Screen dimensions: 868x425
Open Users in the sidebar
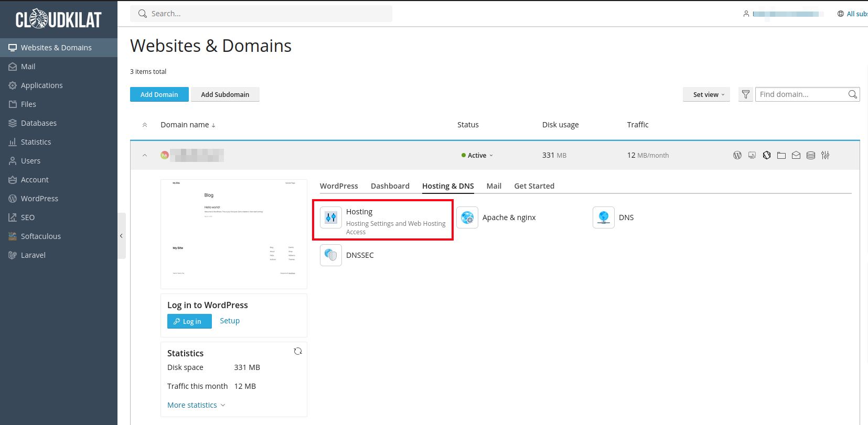coord(59,161)
